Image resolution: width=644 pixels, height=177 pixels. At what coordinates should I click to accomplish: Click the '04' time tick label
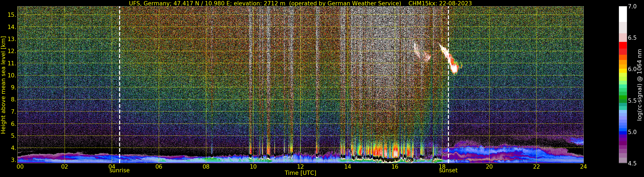coord(112,167)
